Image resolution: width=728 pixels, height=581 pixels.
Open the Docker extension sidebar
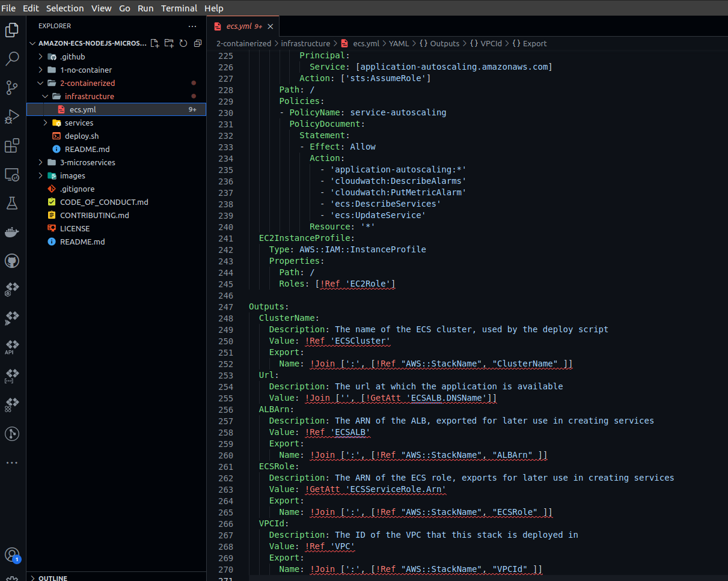(x=13, y=232)
